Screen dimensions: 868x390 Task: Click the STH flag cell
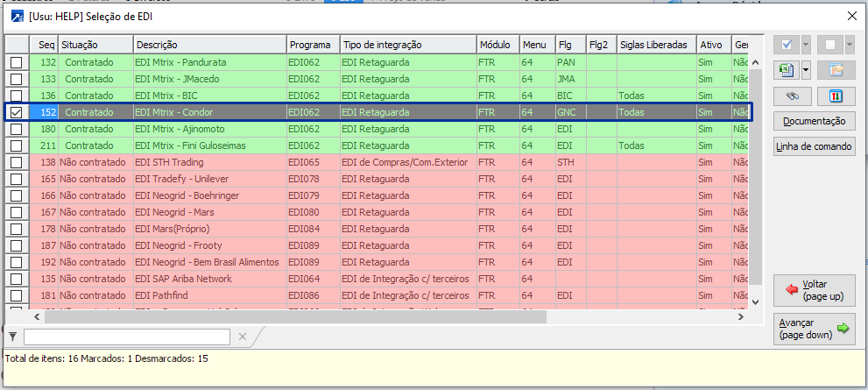point(571,162)
